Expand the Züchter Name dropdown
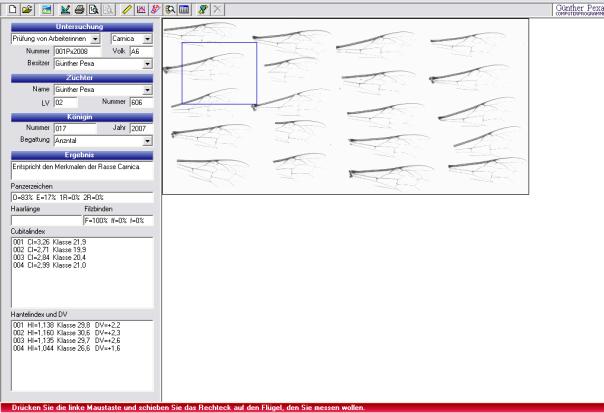Viewport: 604px width, 413px height. pyautogui.click(x=147, y=90)
